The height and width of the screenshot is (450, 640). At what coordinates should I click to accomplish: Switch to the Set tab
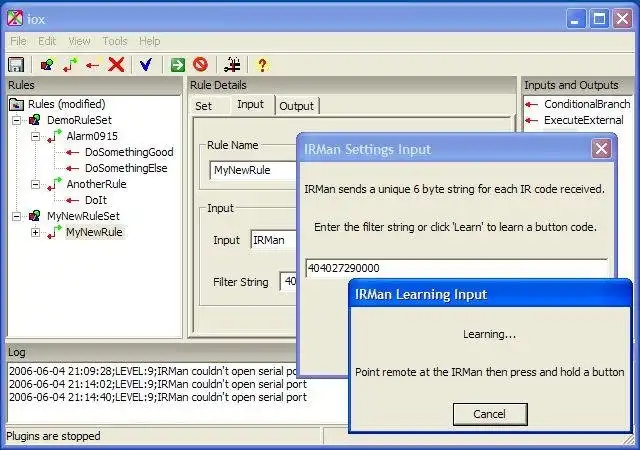(203, 106)
